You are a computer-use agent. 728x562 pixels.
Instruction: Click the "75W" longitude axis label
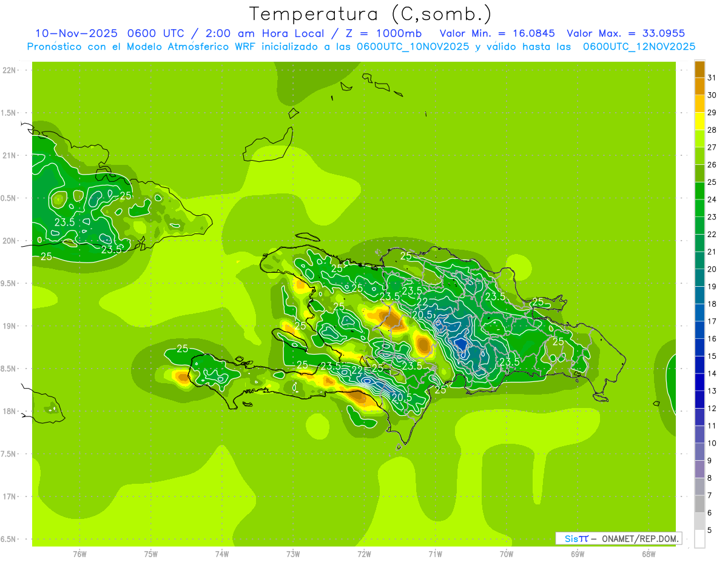pyautogui.click(x=151, y=554)
